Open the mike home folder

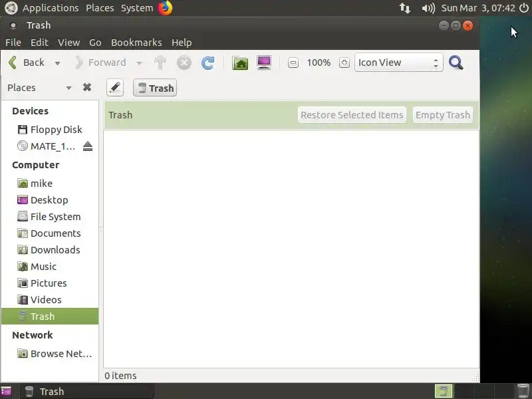[50, 184]
